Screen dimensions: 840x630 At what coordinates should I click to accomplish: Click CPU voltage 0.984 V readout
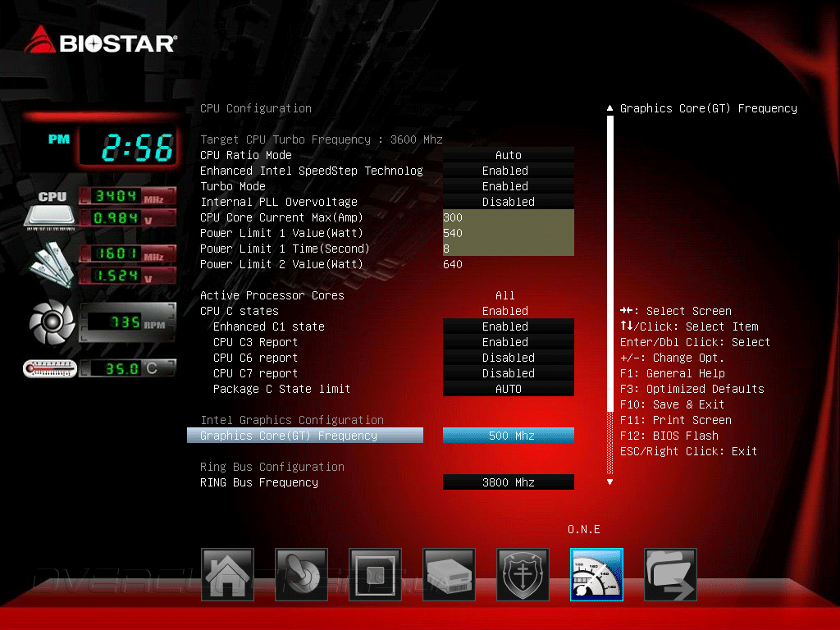point(127,218)
